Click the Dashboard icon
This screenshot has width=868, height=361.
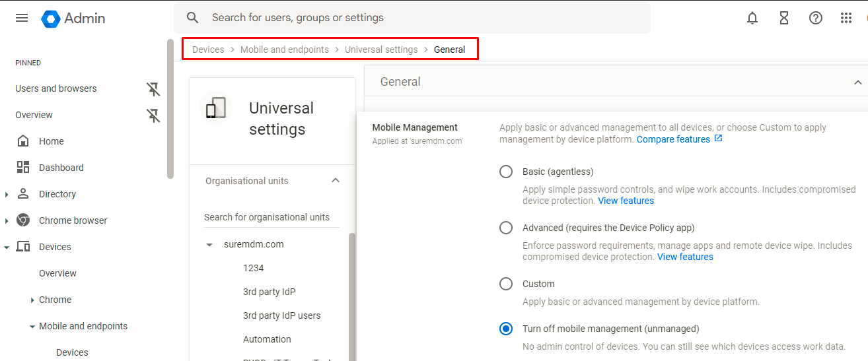click(23, 167)
